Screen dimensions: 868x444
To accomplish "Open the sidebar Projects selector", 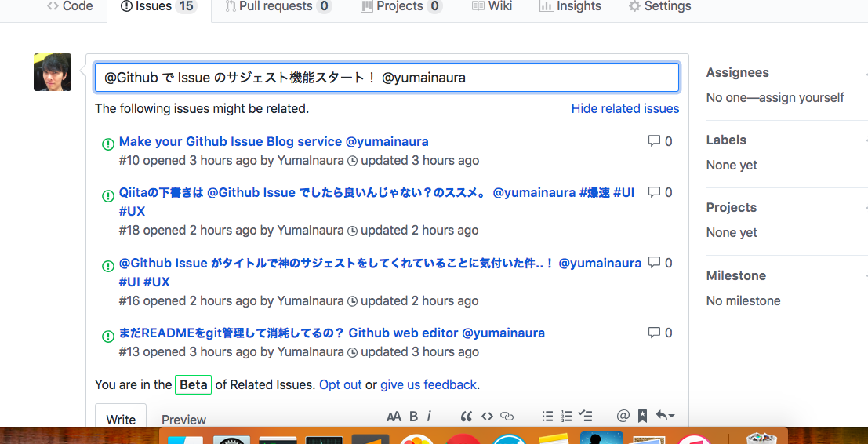I will point(732,208).
